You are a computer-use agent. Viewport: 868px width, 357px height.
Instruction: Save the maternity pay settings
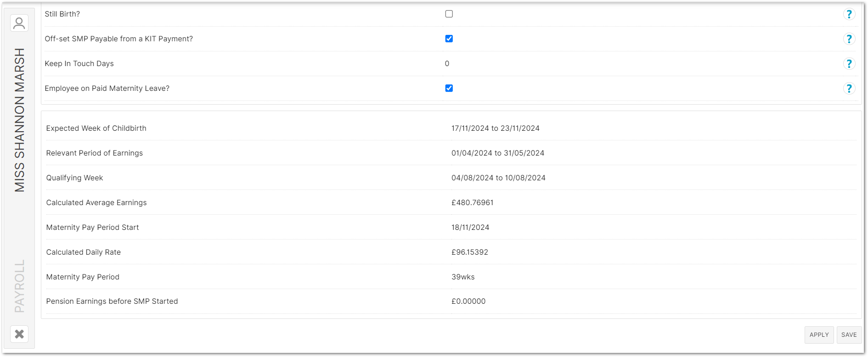point(849,335)
